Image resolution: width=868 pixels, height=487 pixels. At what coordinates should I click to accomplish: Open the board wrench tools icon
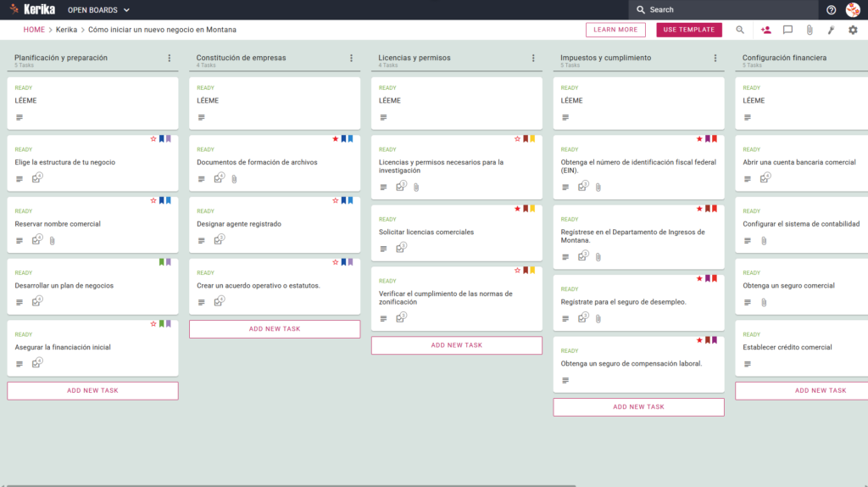(x=831, y=30)
